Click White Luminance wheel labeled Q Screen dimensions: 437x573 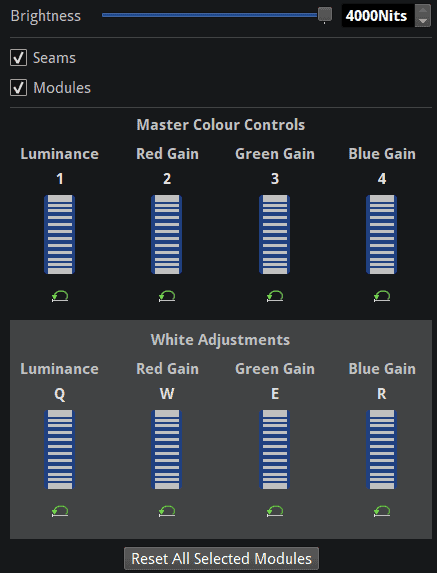60,449
